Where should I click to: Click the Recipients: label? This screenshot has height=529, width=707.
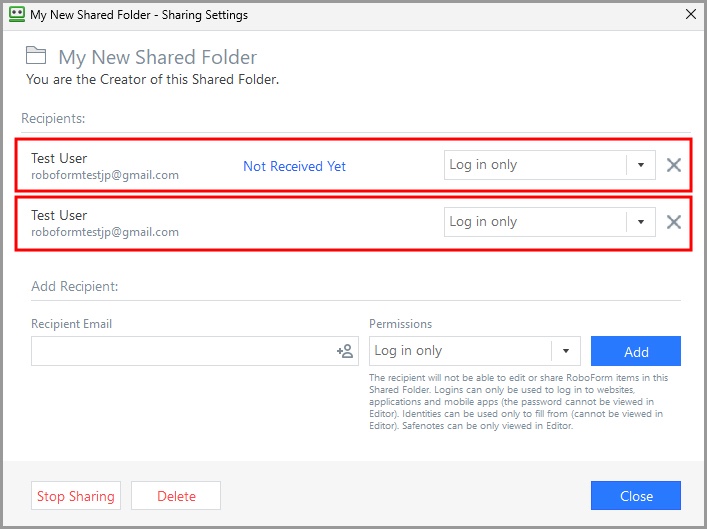(x=53, y=118)
